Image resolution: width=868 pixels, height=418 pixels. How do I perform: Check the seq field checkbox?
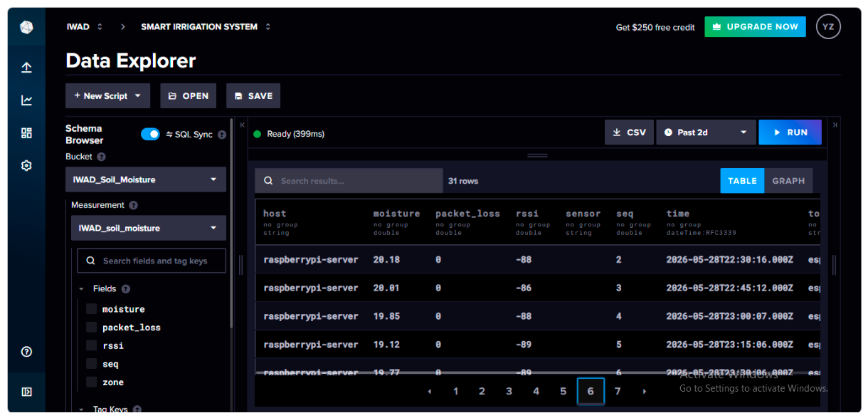pyautogui.click(x=91, y=364)
